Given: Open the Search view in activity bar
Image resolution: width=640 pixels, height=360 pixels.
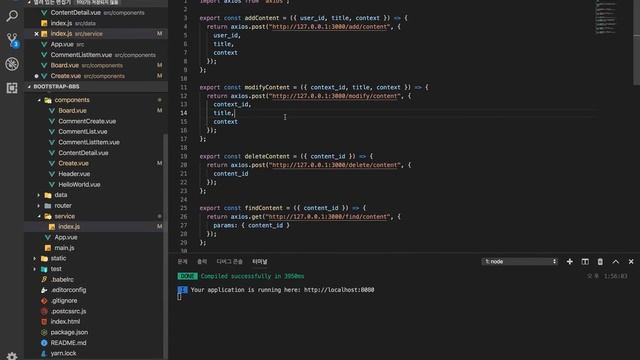Looking at the screenshot, I should [x=12, y=16].
